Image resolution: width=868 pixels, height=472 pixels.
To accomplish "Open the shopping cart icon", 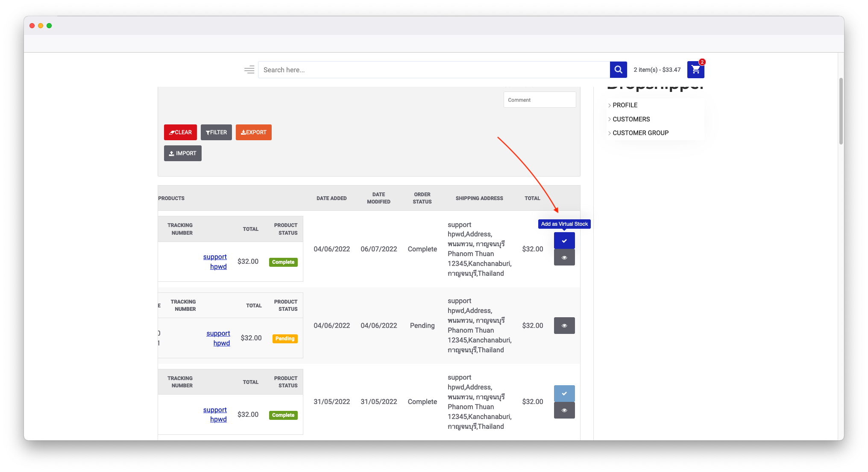I will pos(695,69).
